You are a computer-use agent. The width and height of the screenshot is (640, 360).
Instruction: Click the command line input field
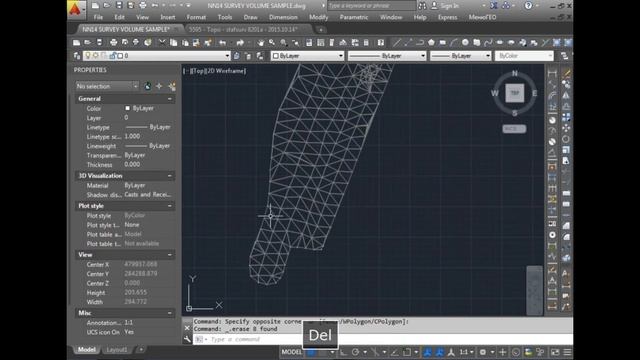384,339
